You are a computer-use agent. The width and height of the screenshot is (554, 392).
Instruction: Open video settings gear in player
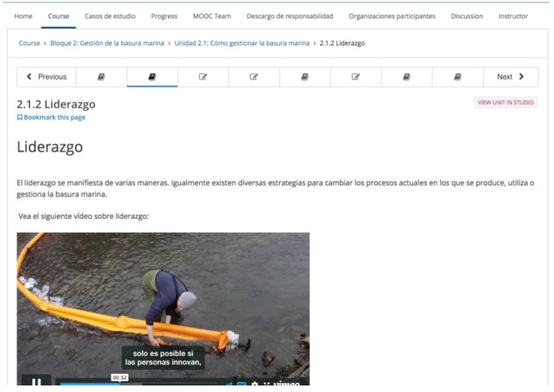click(x=255, y=384)
